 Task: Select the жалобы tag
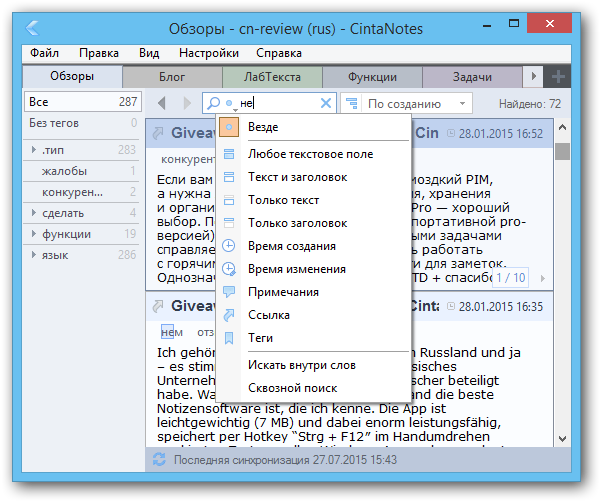[82, 171]
